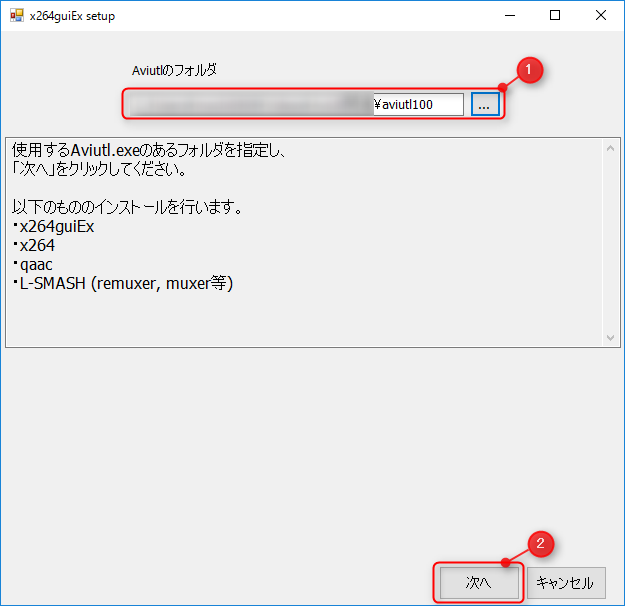This screenshot has height=606, width=625.
Task: Click the 'x264guiEx setup' window title
Action: coord(72,16)
